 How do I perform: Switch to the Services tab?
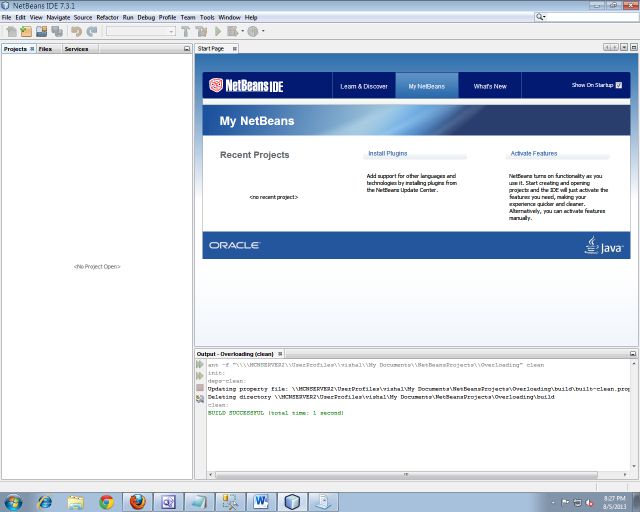click(x=76, y=49)
